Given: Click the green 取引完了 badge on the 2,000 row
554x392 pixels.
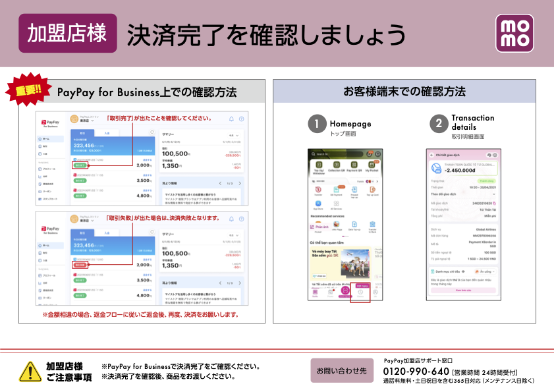Looking at the screenshot, I should pos(80,165).
